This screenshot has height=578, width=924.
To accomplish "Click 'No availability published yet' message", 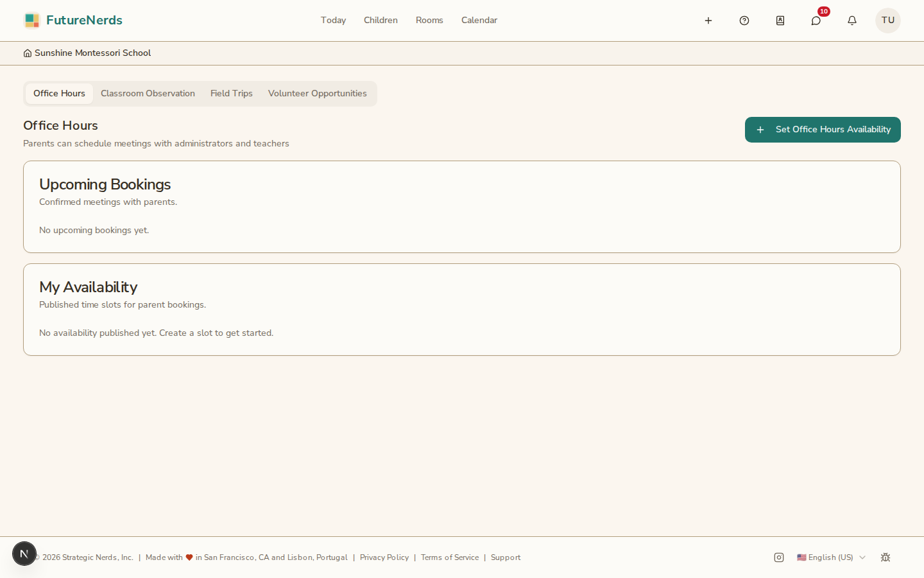I will [157, 333].
